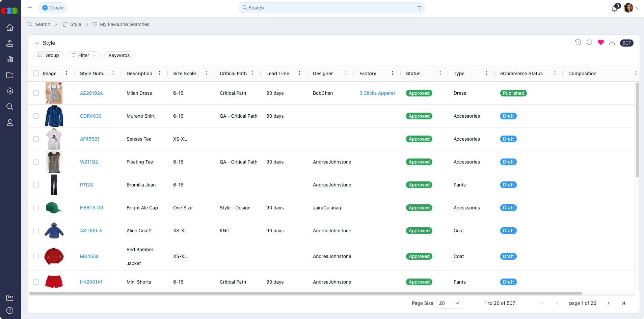Click Style in the breadcrumb
Viewport: 644px width, 319px height.
coord(76,24)
